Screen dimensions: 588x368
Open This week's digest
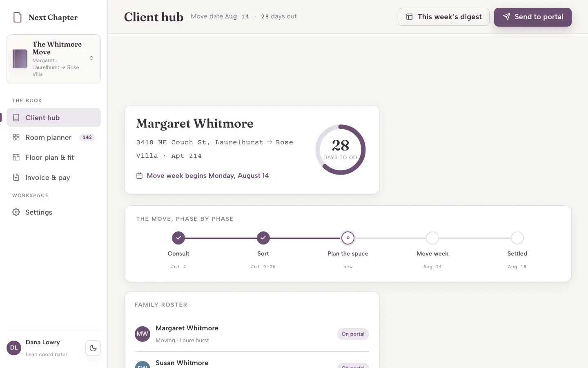(x=443, y=17)
